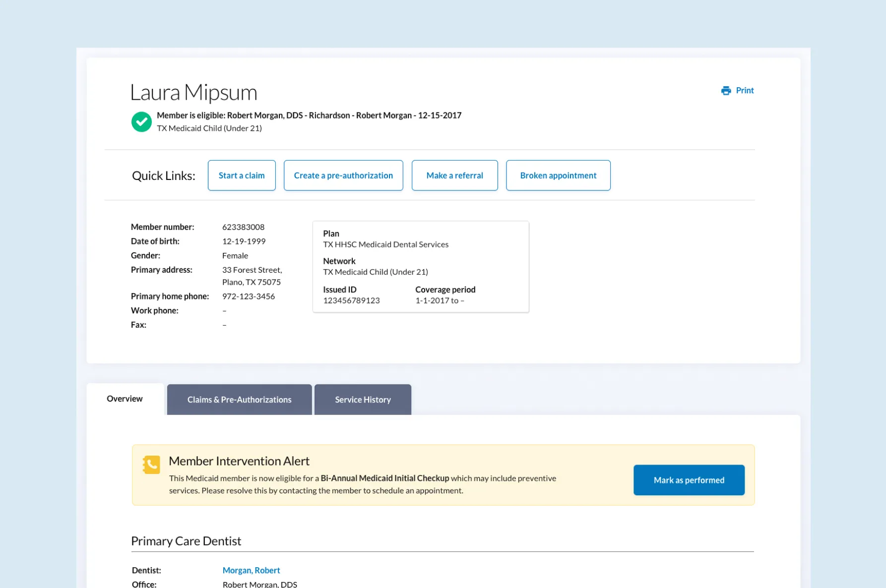
Task: Click the Primary Care Dentist section heading
Action: pyautogui.click(x=186, y=541)
